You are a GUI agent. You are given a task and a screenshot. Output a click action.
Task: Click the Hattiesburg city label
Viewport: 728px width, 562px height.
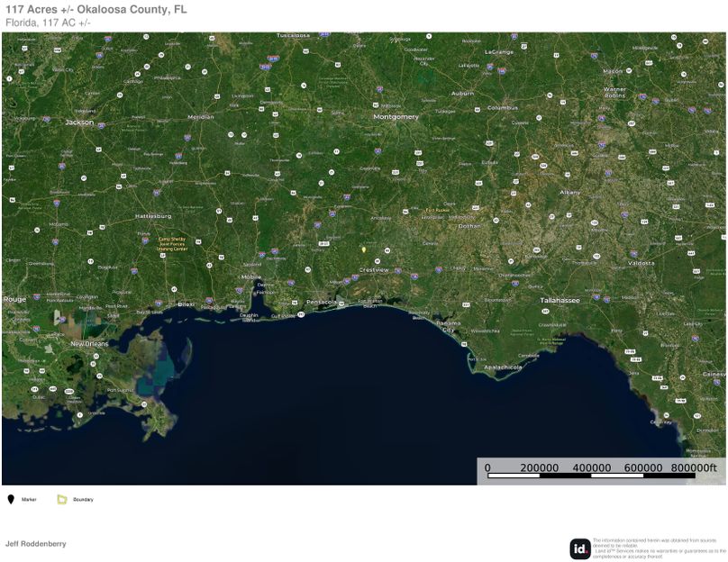pyautogui.click(x=152, y=216)
